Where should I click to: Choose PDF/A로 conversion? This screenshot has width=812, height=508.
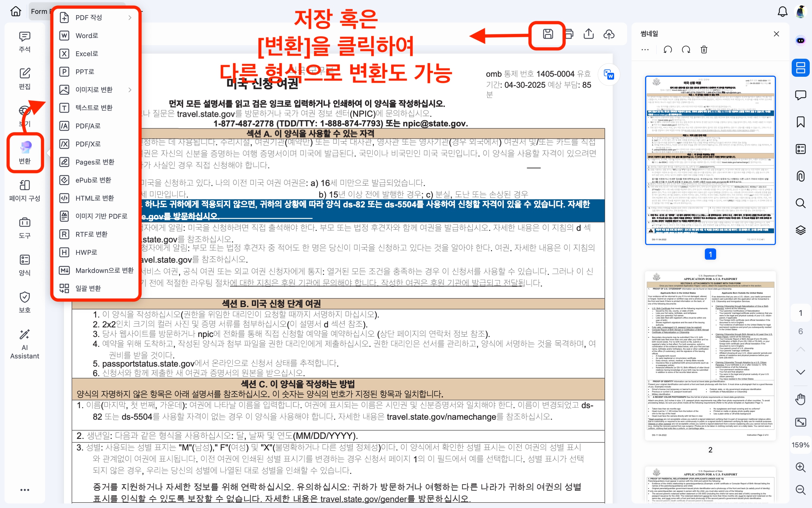coord(96,126)
